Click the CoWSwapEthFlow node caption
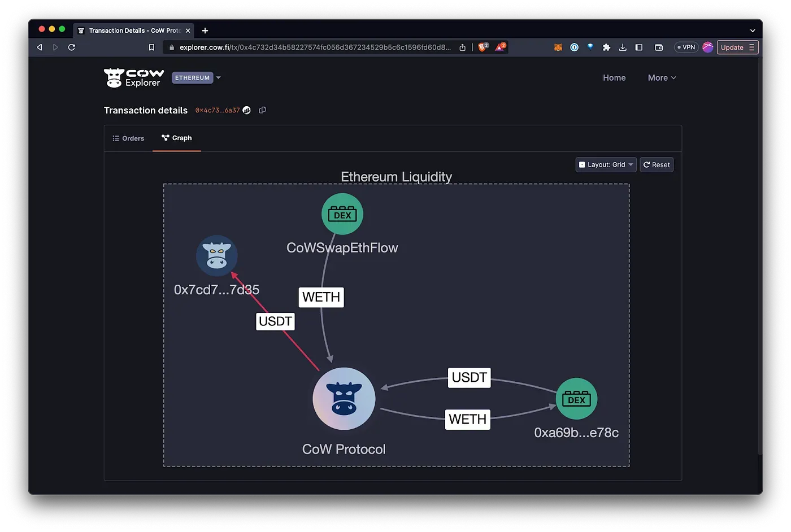This screenshot has width=791, height=532. (x=342, y=248)
